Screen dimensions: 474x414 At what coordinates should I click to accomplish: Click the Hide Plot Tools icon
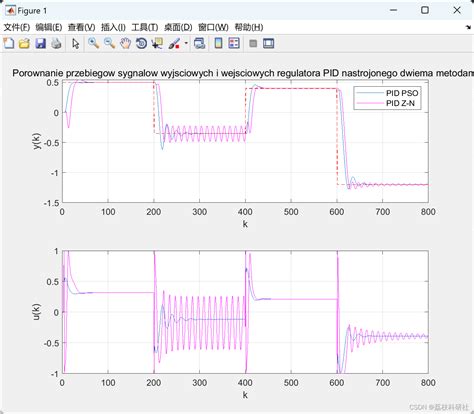pyautogui.click(x=253, y=44)
